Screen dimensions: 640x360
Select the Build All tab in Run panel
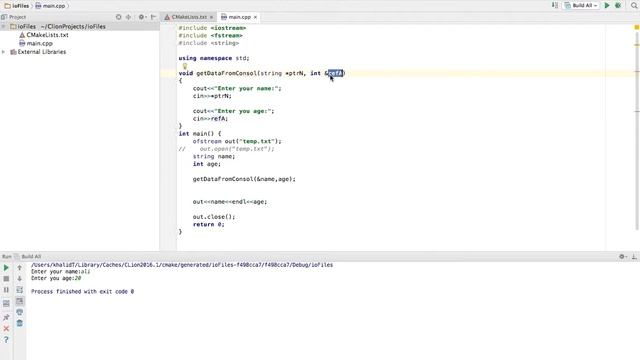[28, 257]
